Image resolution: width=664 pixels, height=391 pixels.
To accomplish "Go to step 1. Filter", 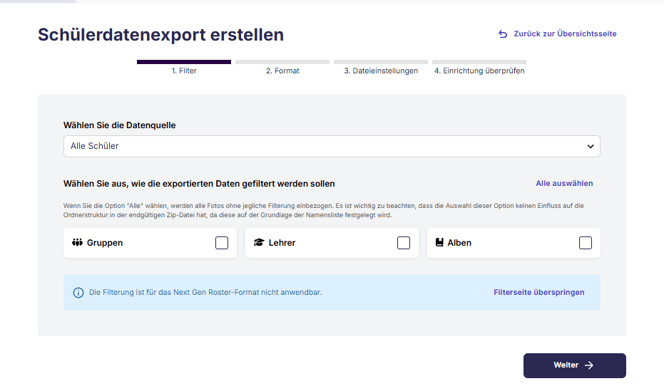I will coord(184,67).
